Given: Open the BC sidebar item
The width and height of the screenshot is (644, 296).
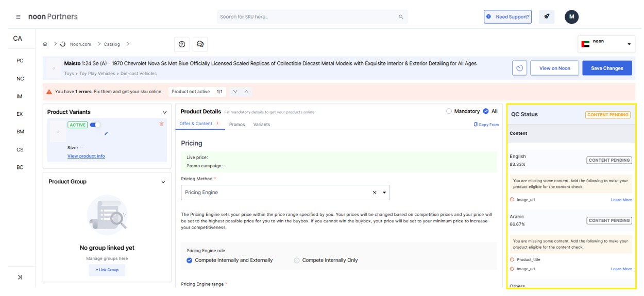Looking at the screenshot, I should pyautogui.click(x=20, y=167).
